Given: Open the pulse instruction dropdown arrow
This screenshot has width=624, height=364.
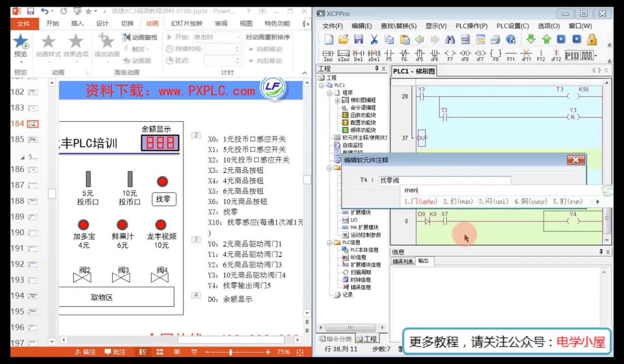Looking at the screenshot, I should coord(596,56).
